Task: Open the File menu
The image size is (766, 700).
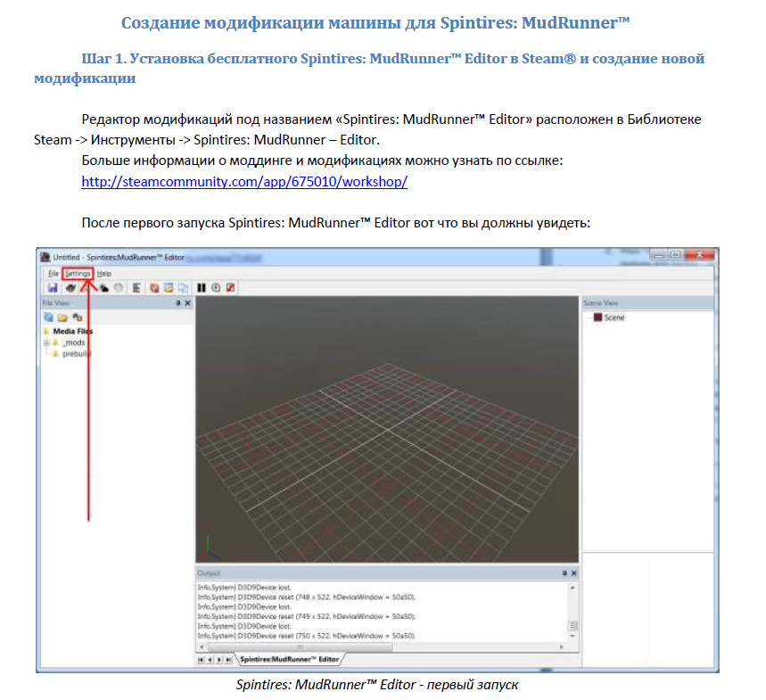Action: (54, 274)
